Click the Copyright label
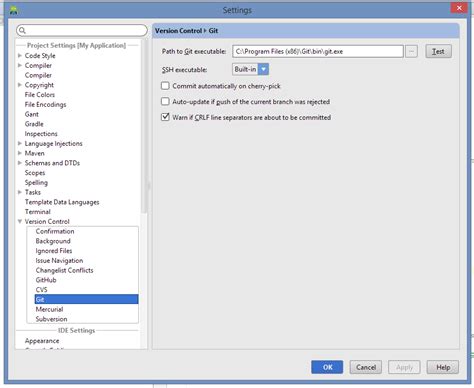Screen dimensions: 474x388 [39, 85]
